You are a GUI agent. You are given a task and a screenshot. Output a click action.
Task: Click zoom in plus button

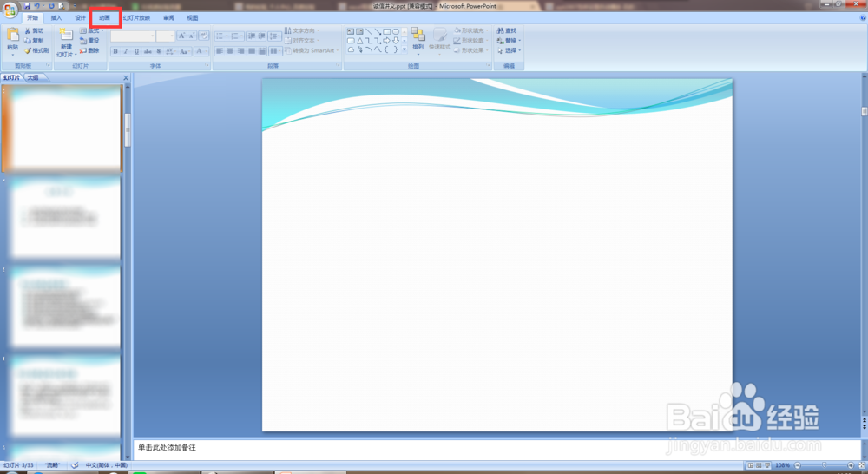(x=851, y=465)
